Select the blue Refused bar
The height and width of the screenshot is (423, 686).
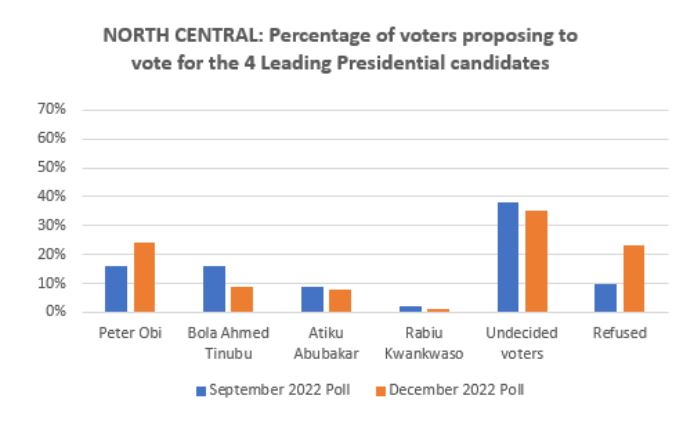[604, 298]
